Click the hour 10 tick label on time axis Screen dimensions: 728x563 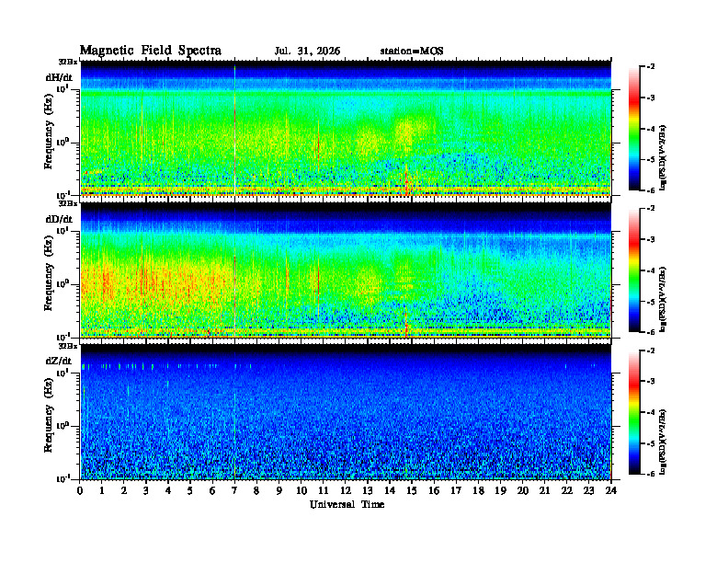tap(301, 491)
